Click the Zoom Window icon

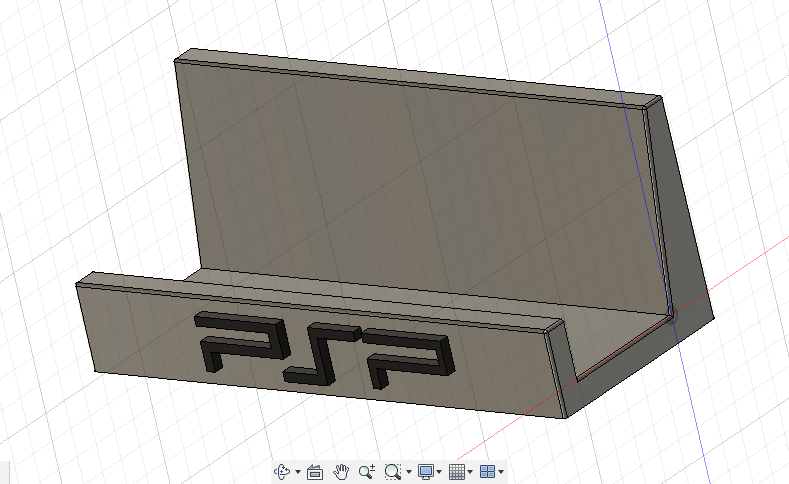(x=392, y=471)
